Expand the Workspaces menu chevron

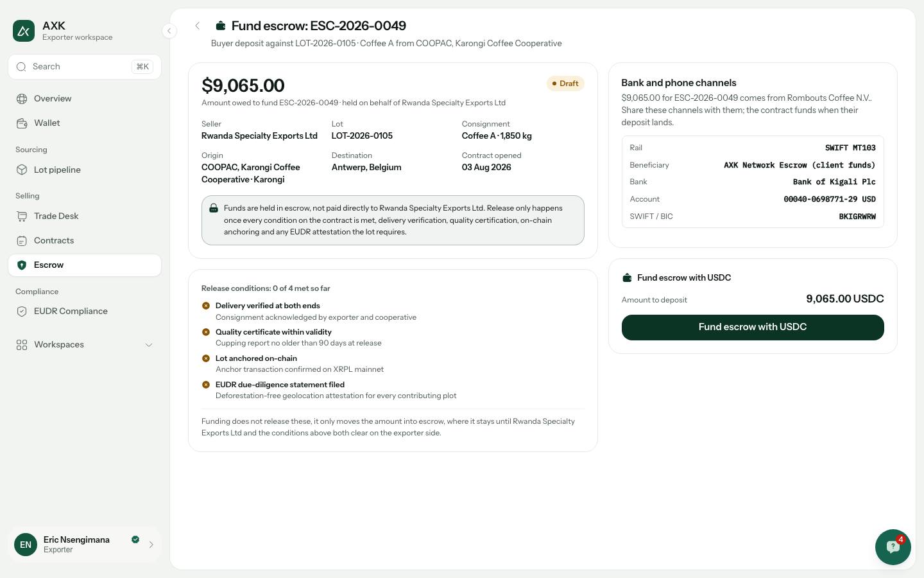tap(149, 345)
